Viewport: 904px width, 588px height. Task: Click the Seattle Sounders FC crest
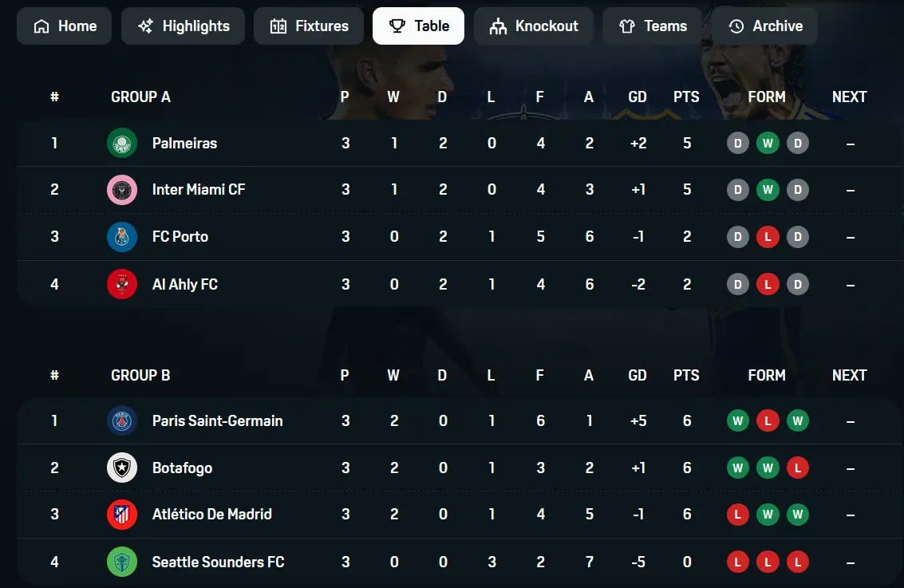point(121,562)
